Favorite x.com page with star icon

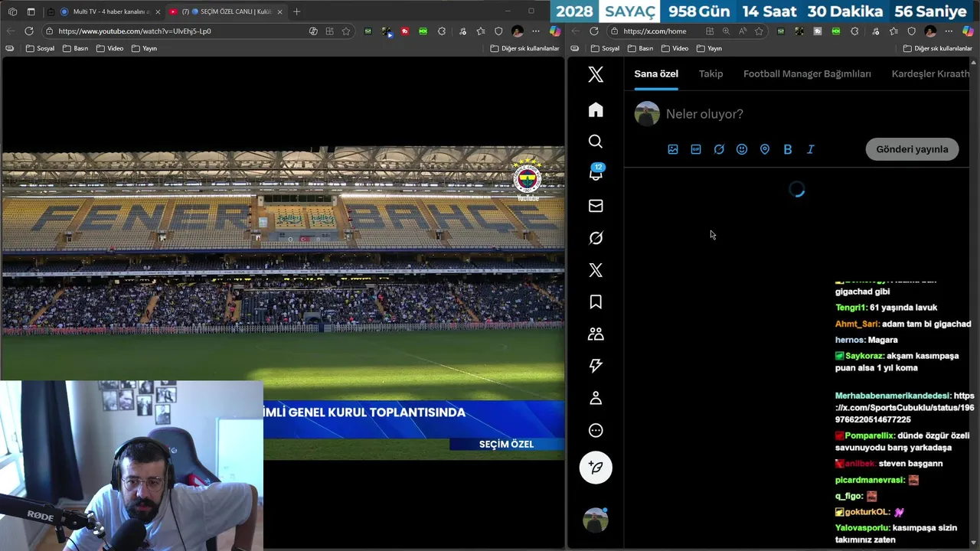[759, 31]
